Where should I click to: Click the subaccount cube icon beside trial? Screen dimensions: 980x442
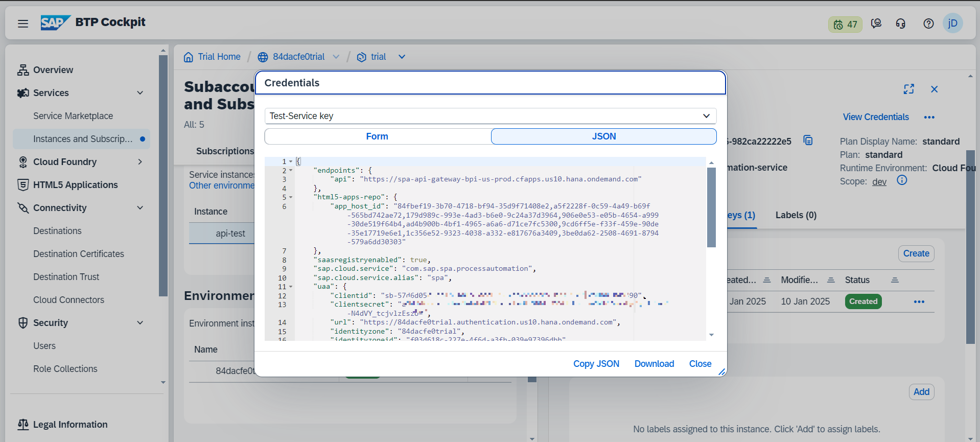click(x=361, y=57)
